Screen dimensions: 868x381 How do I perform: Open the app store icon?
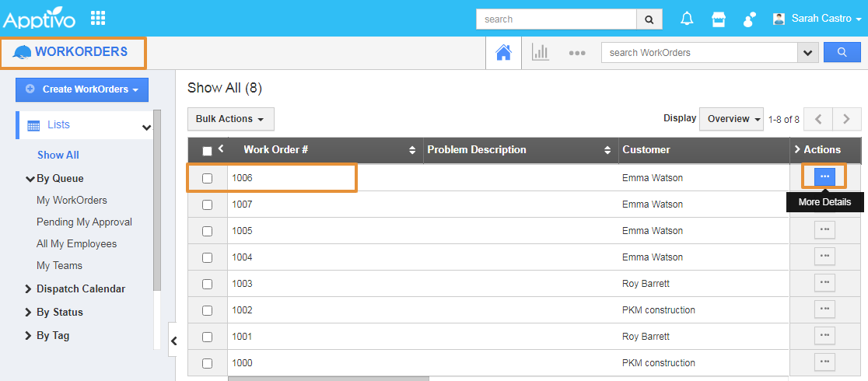(x=719, y=19)
